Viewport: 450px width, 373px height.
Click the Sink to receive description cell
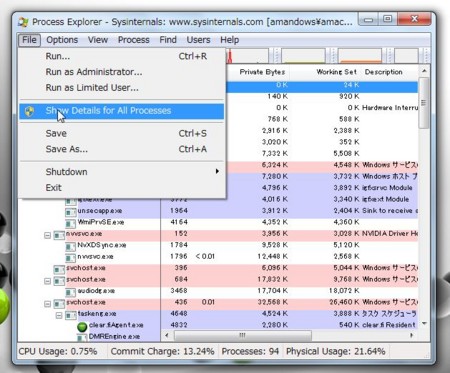click(x=390, y=211)
